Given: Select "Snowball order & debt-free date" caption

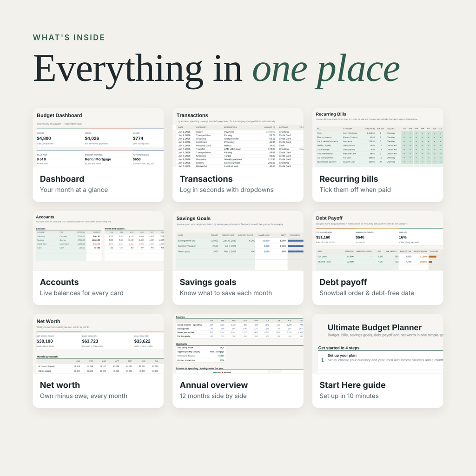Looking at the screenshot, I should coord(367,293).
